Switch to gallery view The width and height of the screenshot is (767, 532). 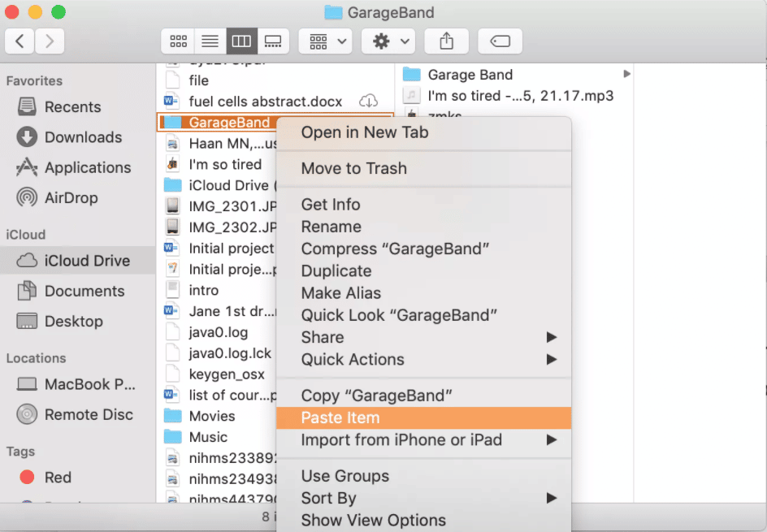click(273, 41)
